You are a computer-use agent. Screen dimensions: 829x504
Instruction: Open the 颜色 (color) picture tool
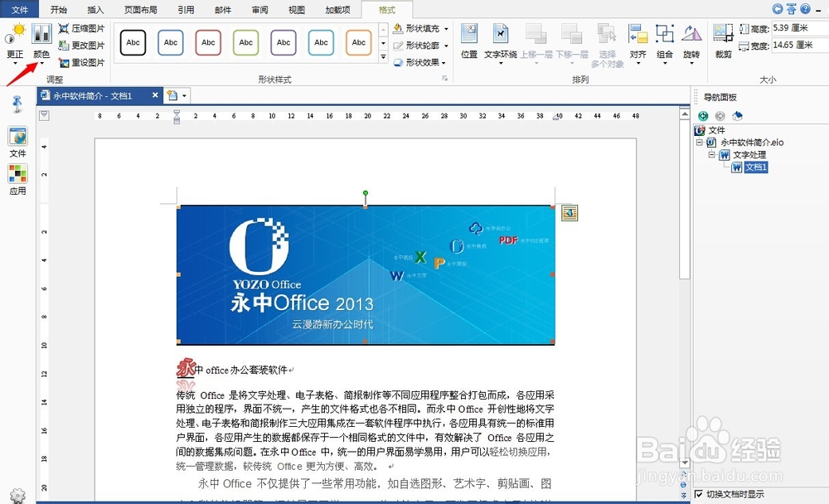point(41,42)
